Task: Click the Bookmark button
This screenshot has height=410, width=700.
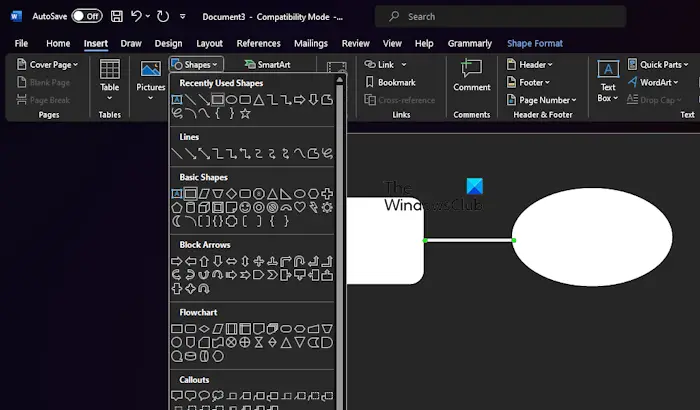Action: 390,83
